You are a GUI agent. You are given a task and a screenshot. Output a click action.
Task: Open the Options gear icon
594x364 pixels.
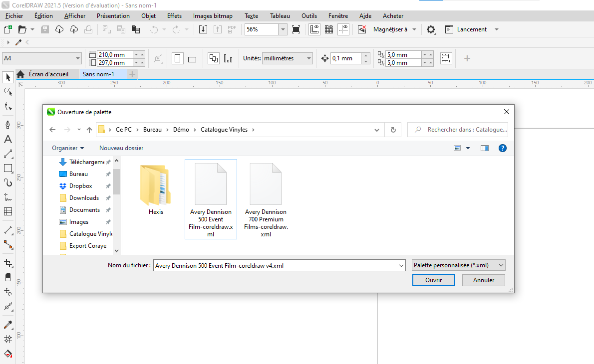(x=431, y=29)
